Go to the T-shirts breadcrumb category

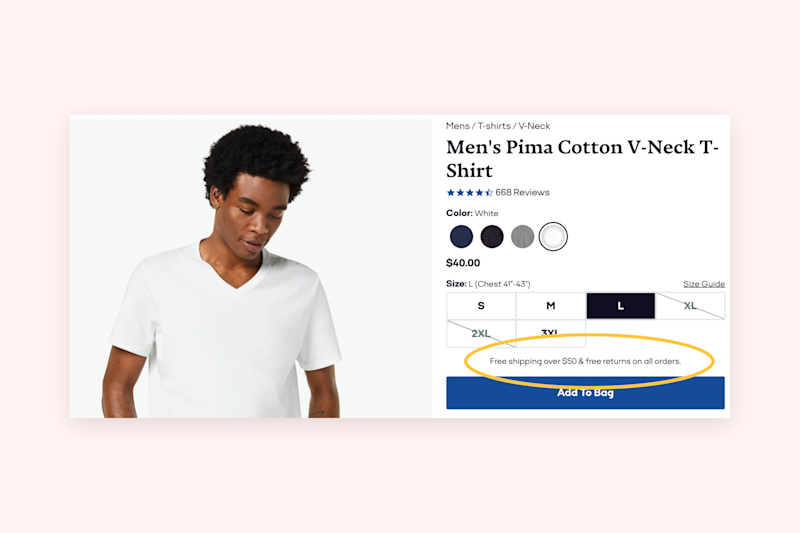point(494,126)
